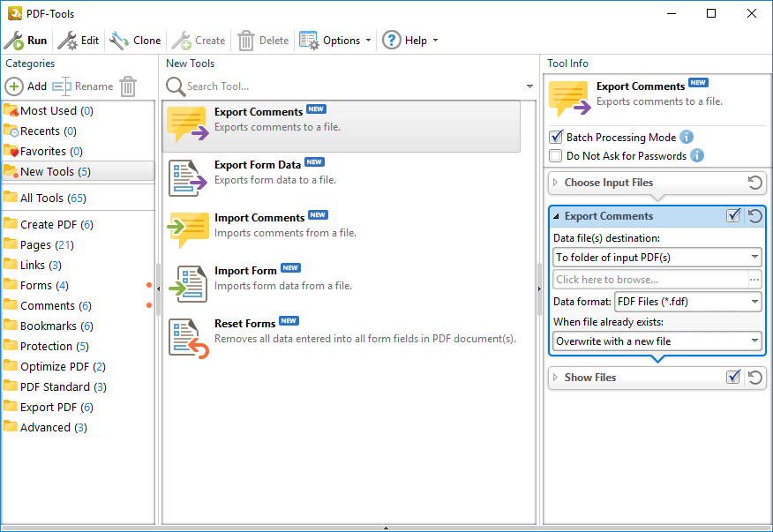The image size is (773, 532).
Task: Open the Options menu
Action: pos(335,41)
